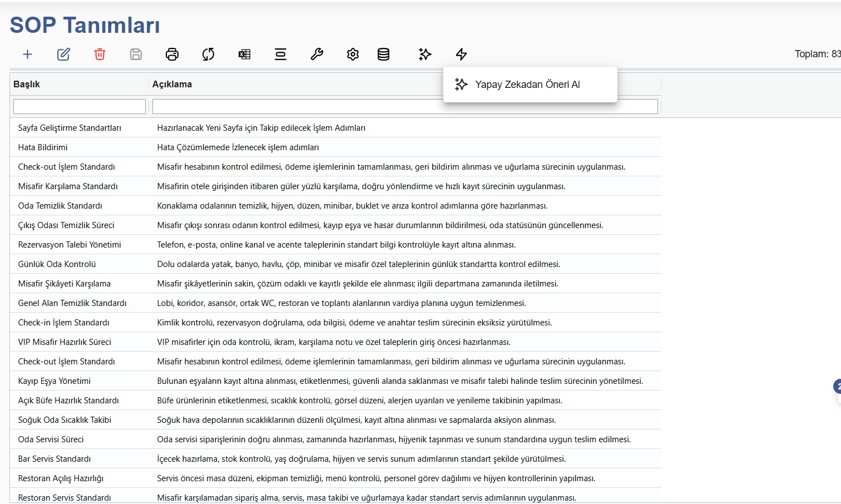The image size is (841, 504).
Task: Select the Kayıp Eşya Yönetimi row
Action: tap(335, 381)
